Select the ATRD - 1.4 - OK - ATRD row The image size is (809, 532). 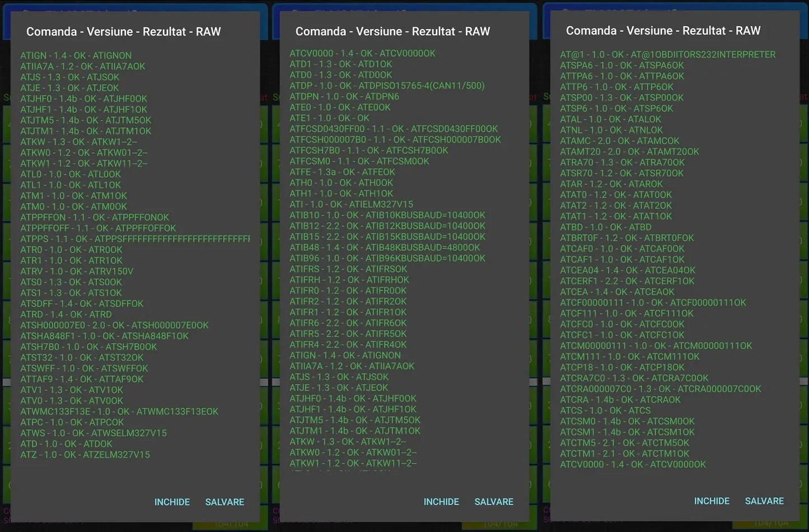66,314
